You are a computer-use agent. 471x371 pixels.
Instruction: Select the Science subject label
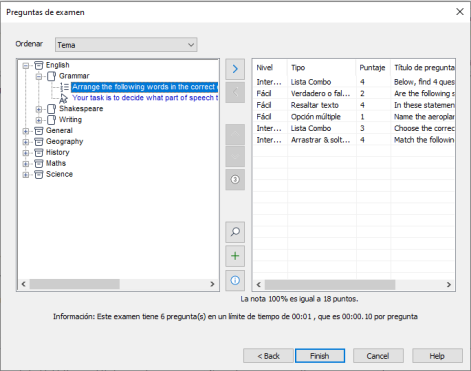59,174
